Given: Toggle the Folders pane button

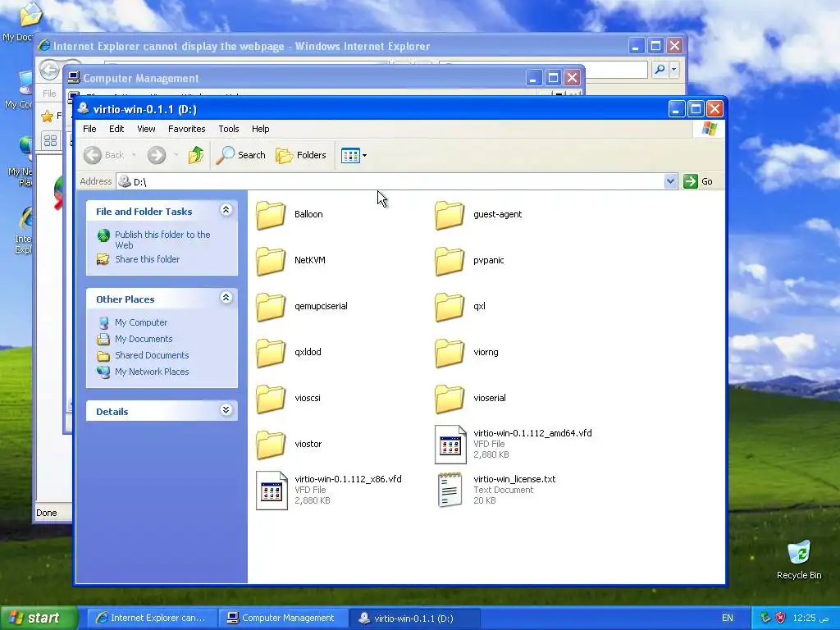Looking at the screenshot, I should [x=300, y=155].
